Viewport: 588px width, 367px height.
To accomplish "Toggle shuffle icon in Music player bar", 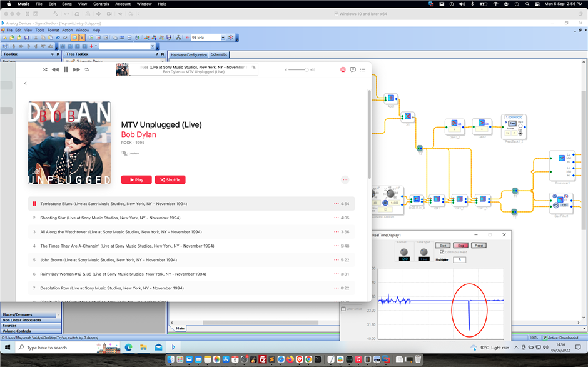I will click(45, 69).
